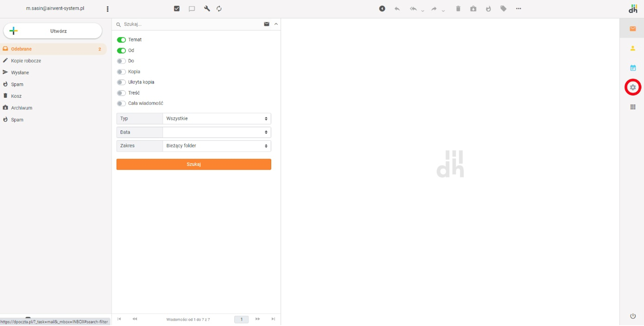The image size is (644, 326).
Task: Open the calendar icon in right sidebar
Action: [x=633, y=68]
